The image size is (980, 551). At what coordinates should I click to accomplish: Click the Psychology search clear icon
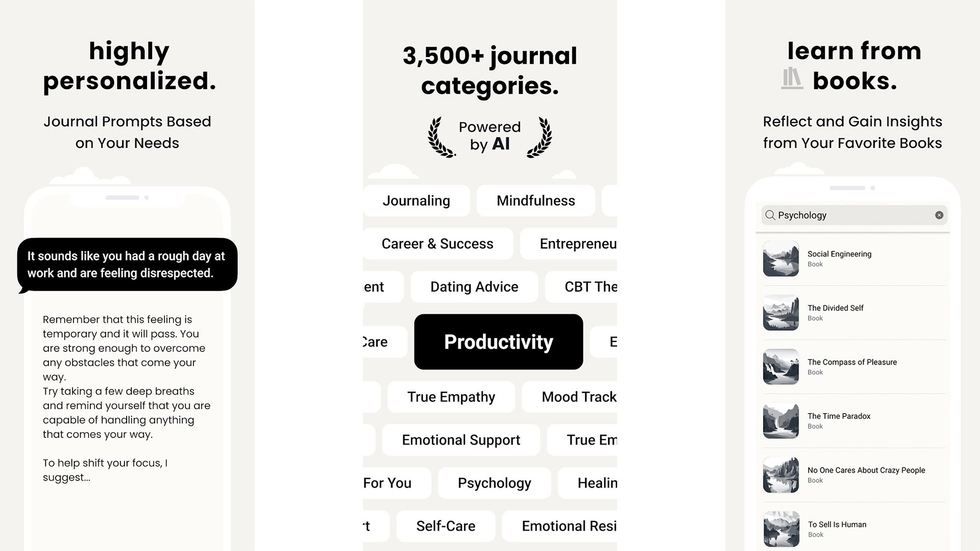(939, 215)
